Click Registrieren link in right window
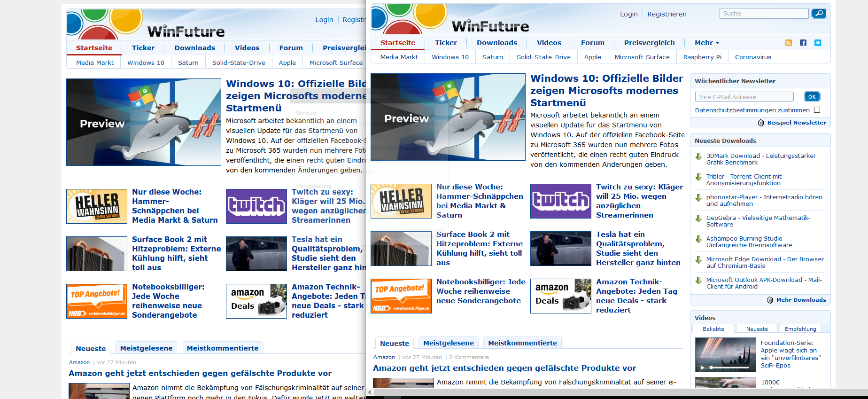 [x=666, y=14]
